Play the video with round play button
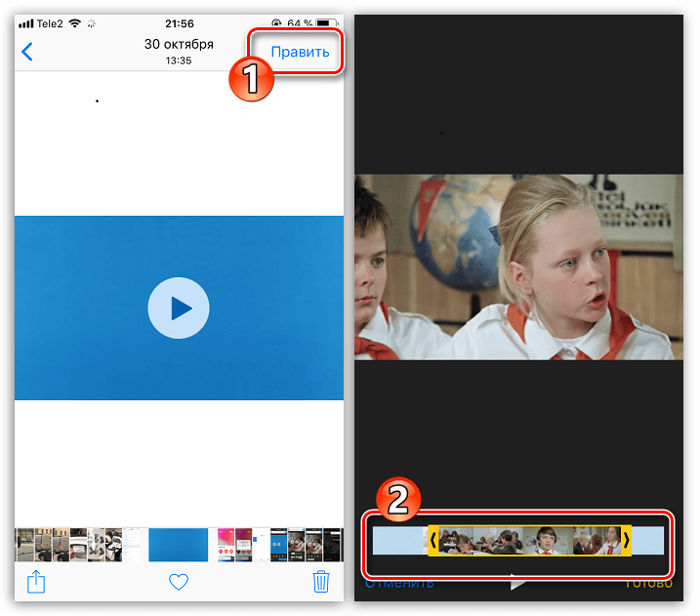Viewport: 700px width, 616px height. [179, 308]
